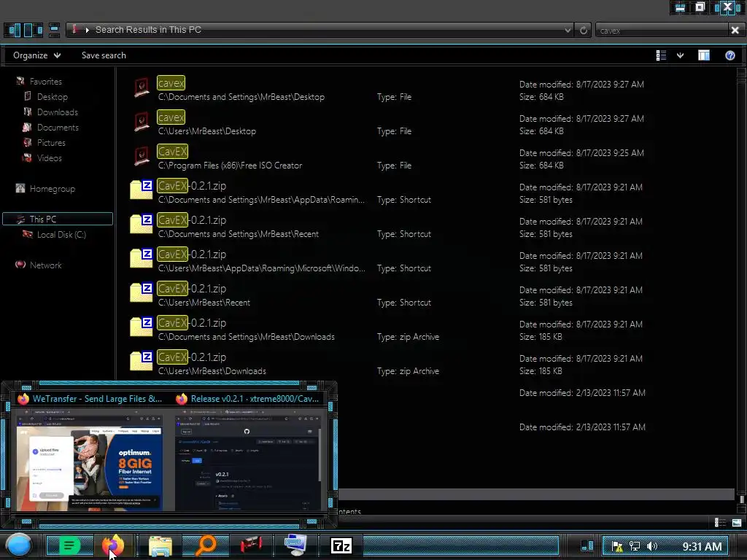The width and height of the screenshot is (747, 560).
Task: Click Date modified 8/17/2023 9:25 AM text
Action: click(581, 153)
